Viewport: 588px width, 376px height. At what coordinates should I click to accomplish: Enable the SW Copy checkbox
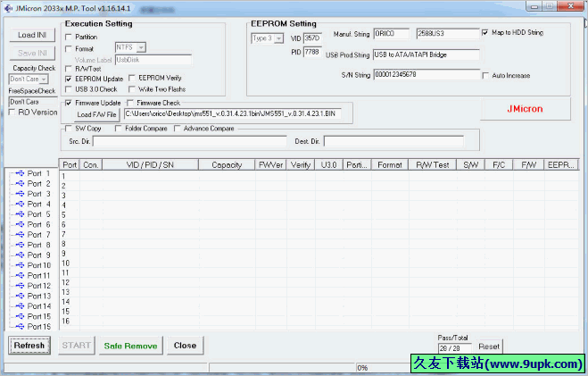click(68, 129)
